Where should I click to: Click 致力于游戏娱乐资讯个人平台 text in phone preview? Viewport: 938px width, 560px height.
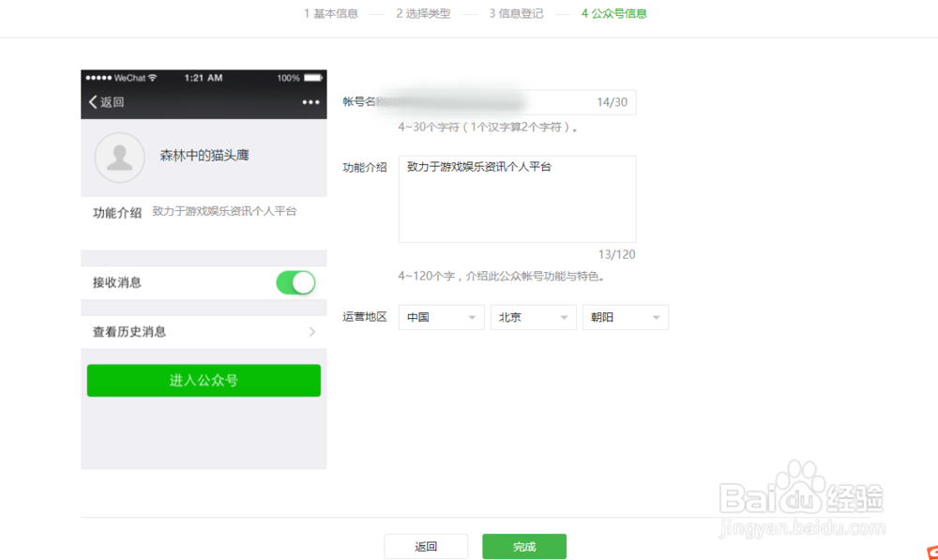(224, 211)
